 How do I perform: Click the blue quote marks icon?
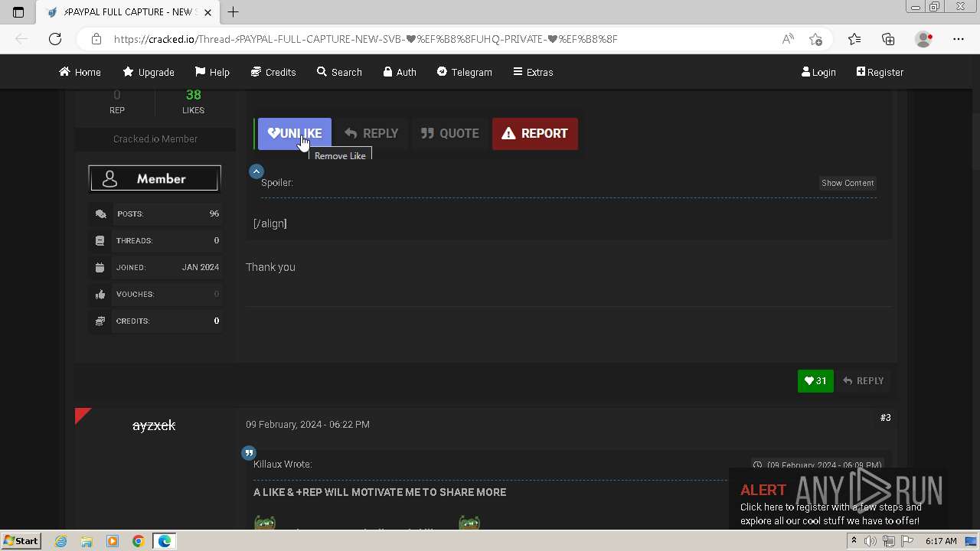pyautogui.click(x=249, y=453)
